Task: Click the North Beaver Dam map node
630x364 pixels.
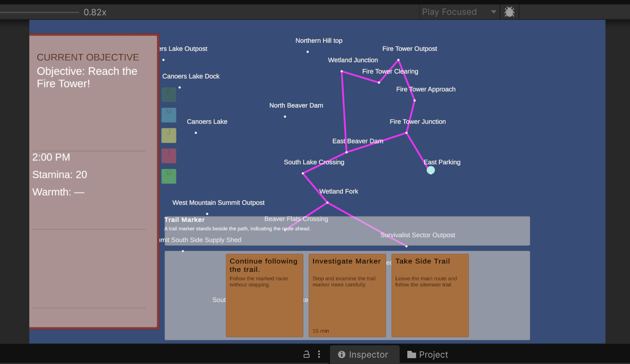Action: click(285, 116)
